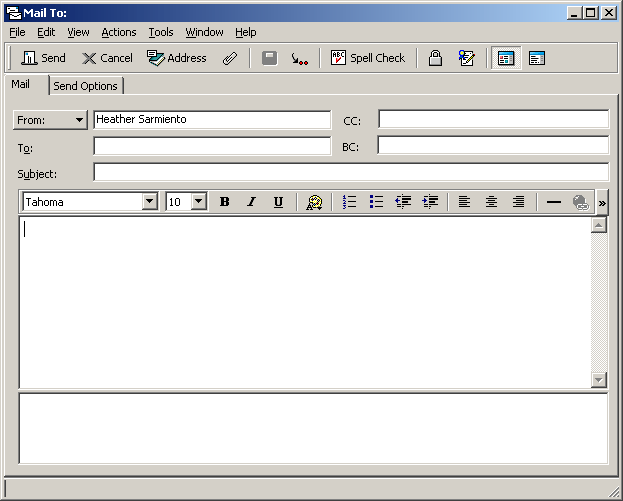
Task: Click the From name field
Action: [x=212, y=120]
